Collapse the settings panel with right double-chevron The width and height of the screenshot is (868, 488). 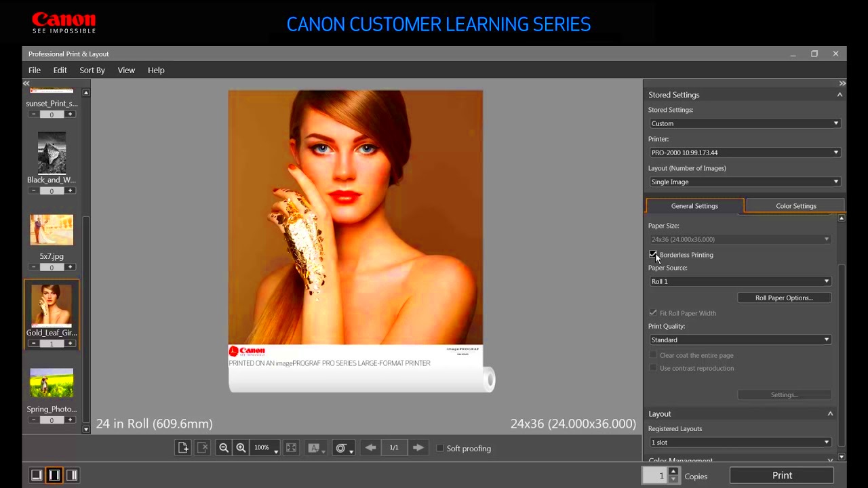[842, 83]
